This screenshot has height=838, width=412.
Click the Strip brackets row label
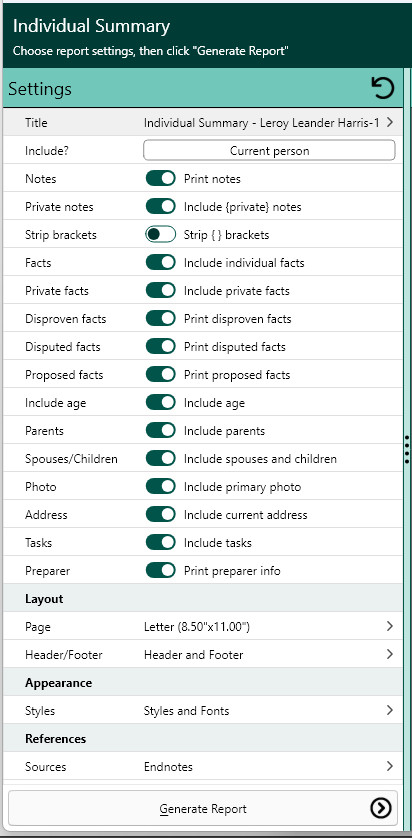[x=61, y=235]
